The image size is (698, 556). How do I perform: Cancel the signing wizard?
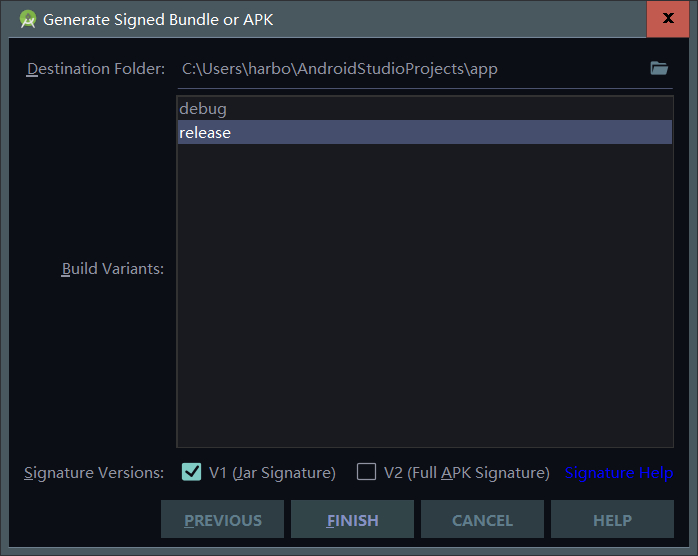[483, 519]
